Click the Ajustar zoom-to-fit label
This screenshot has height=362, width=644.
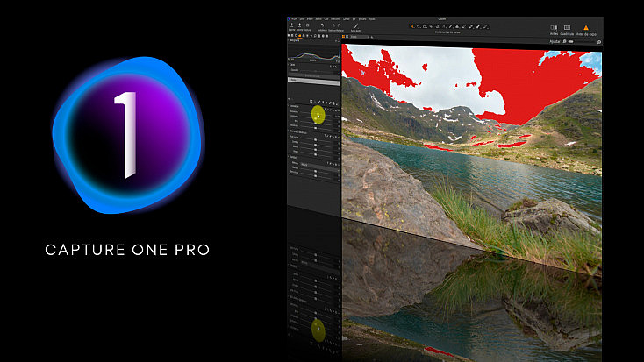(555, 41)
